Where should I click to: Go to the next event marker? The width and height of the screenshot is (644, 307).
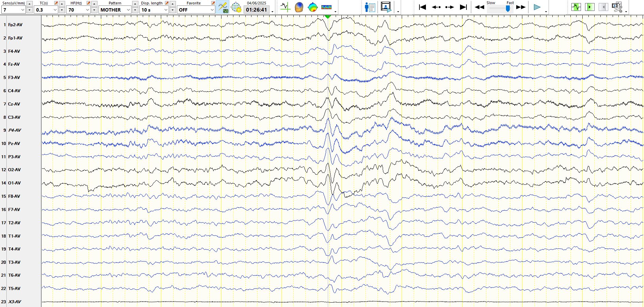(x=450, y=7)
